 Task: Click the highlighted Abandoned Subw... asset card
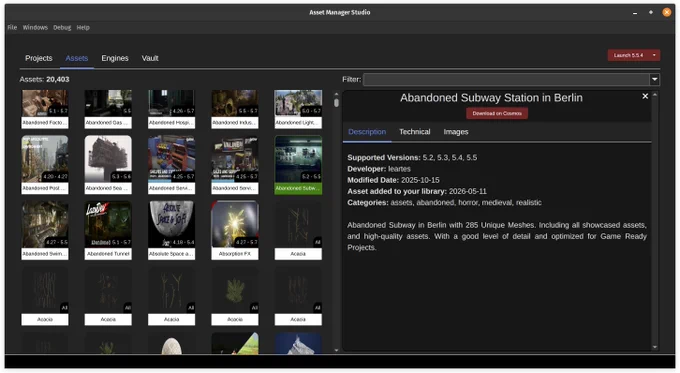click(x=298, y=165)
